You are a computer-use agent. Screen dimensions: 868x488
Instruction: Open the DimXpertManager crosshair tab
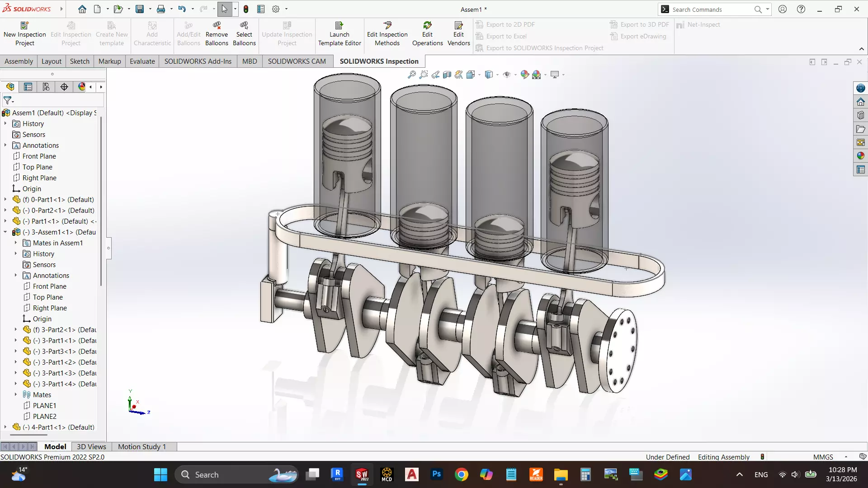(x=64, y=87)
